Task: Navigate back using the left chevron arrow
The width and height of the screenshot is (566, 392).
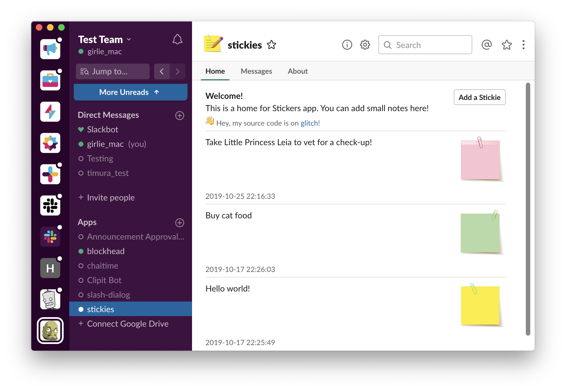Action: (162, 71)
